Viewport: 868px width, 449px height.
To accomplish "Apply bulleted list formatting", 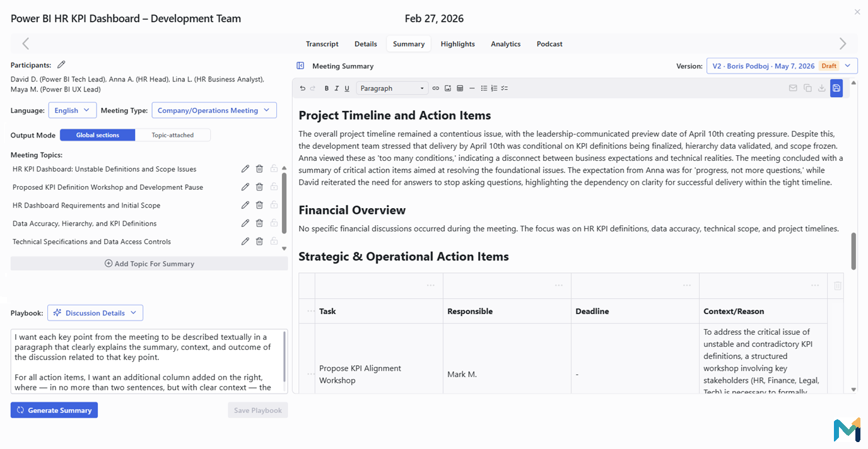I will tap(484, 88).
